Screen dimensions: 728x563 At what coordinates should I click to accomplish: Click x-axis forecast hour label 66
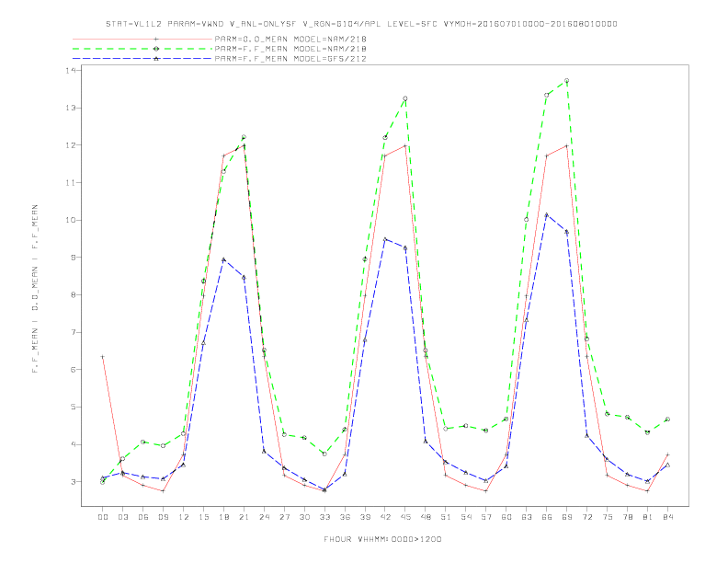[547, 517]
